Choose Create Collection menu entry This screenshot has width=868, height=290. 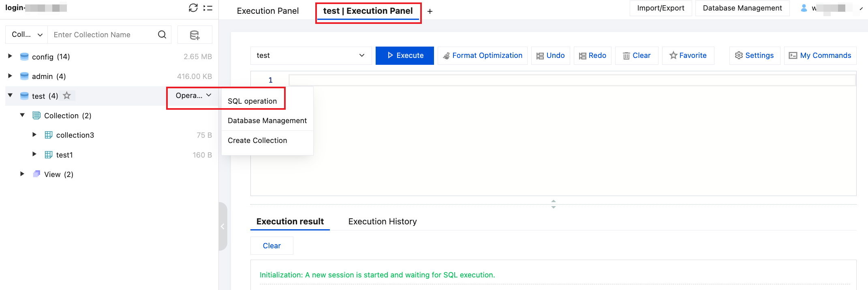257,141
